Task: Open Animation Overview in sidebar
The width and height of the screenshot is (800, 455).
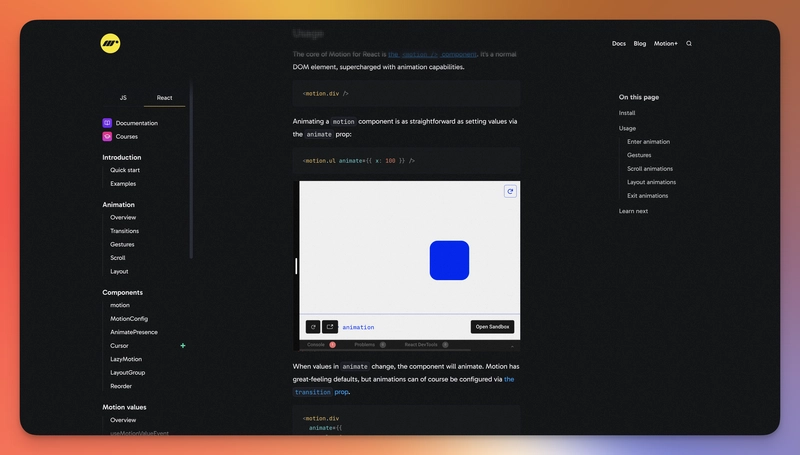Action: coord(123,217)
